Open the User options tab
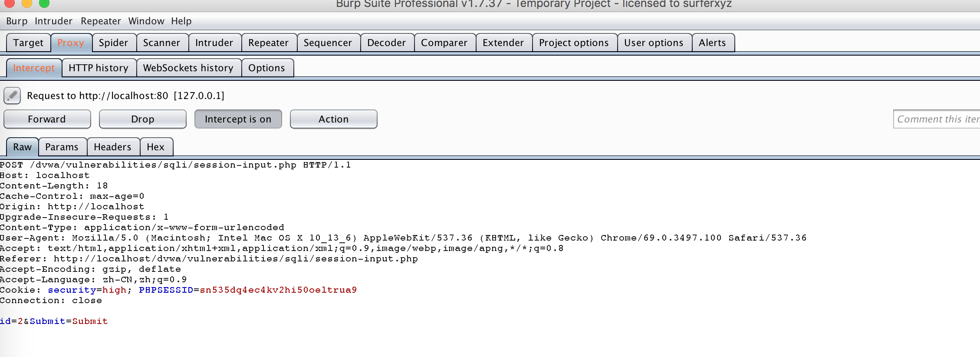 click(x=654, y=43)
